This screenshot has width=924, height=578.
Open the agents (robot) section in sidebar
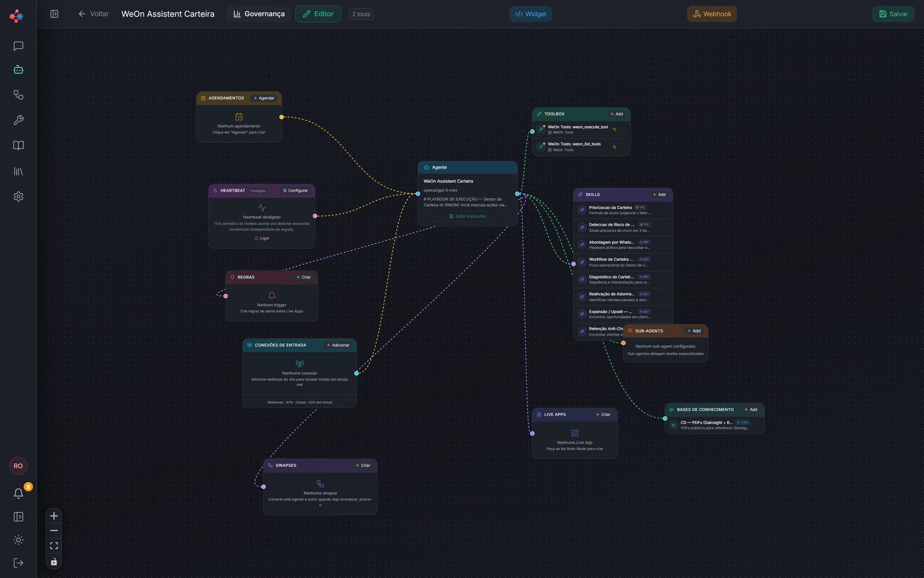(18, 70)
